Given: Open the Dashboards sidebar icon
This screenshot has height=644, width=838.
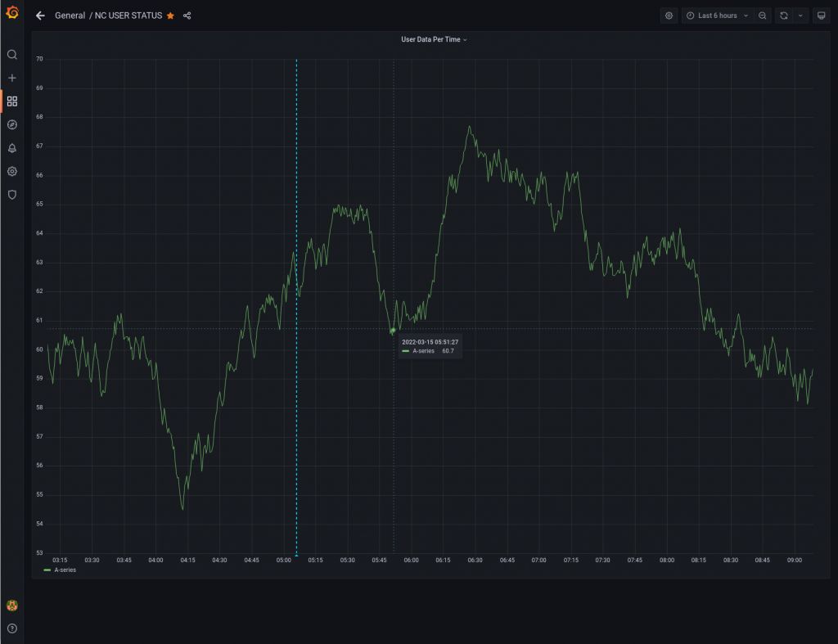Looking at the screenshot, I should (11, 101).
